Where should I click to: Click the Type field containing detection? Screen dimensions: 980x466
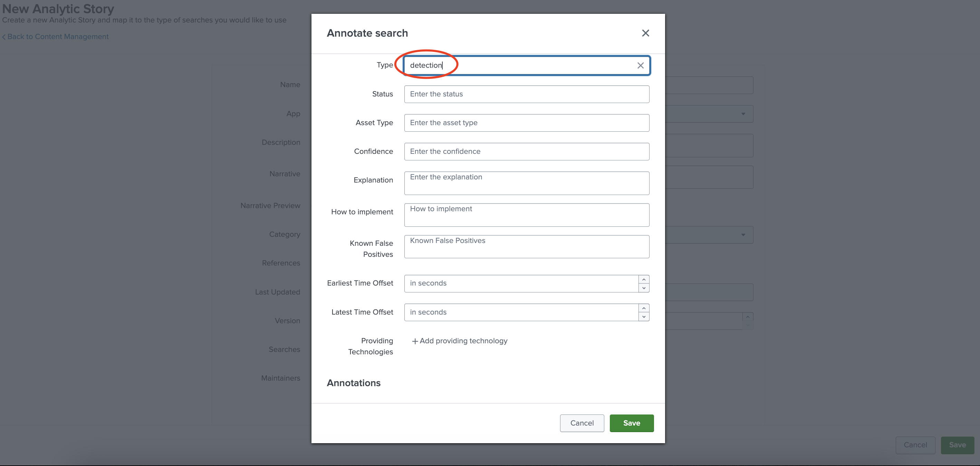pos(517,65)
